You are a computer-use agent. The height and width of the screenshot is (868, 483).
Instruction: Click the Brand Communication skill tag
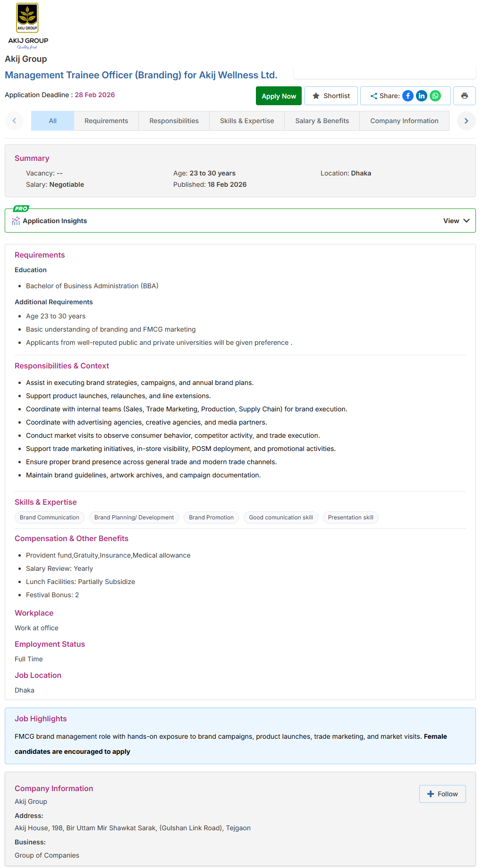(x=50, y=517)
